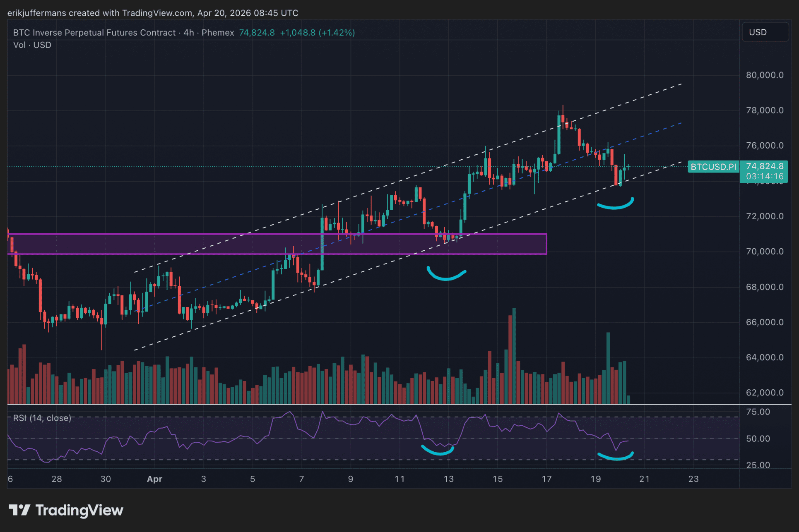Click the current price 74,824.8 on the axis

(764, 166)
